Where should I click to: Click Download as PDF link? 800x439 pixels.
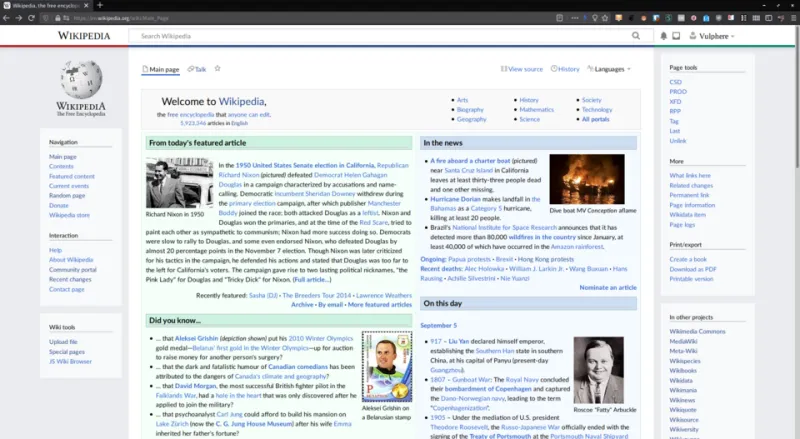pyautogui.click(x=693, y=269)
